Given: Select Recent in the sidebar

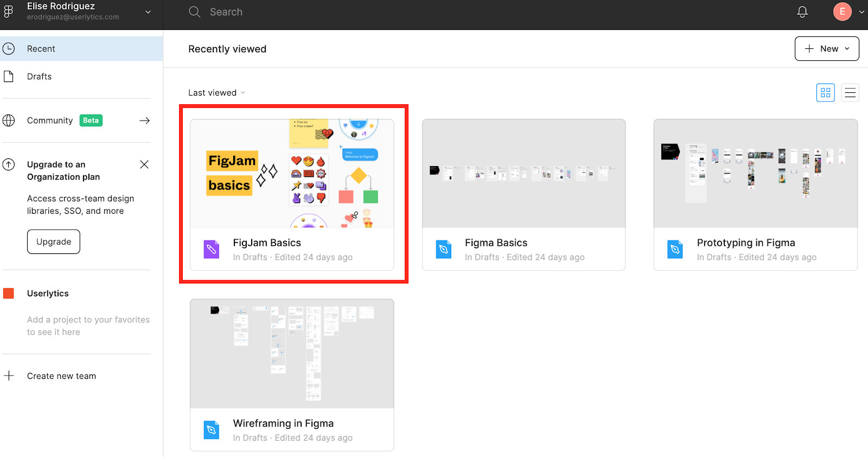Looking at the screenshot, I should point(41,49).
